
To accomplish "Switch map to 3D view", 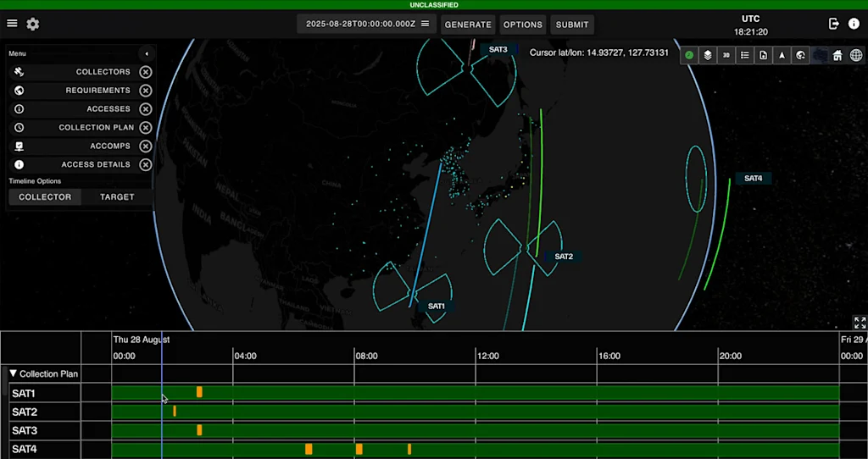I will click(x=726, y=55).
